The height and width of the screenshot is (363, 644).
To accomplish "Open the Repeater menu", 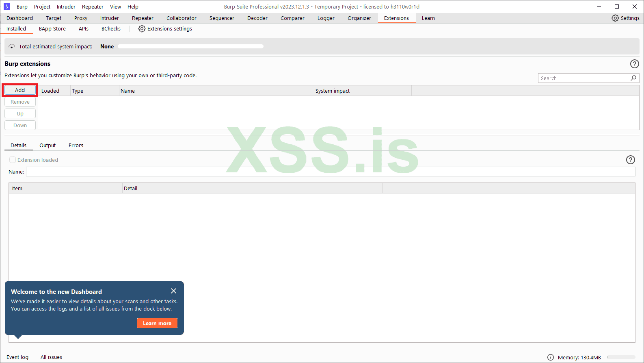I will point(93,7).
